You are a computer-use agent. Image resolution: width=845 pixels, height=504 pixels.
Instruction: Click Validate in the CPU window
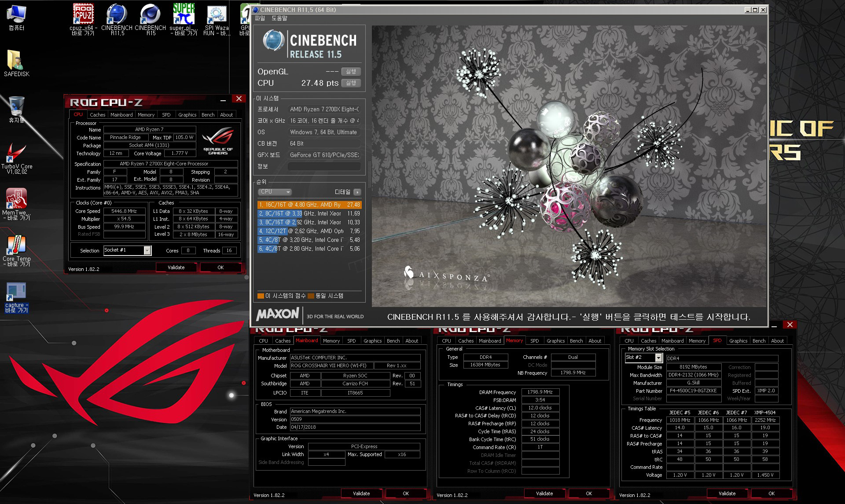pyautogui.click(x=176, y=267)
